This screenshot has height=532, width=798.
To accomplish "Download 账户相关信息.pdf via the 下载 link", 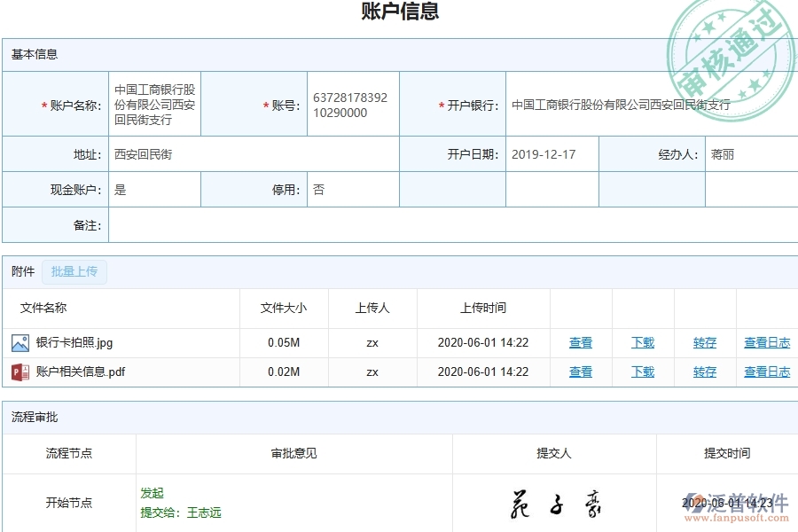I will pyautogui.click(x=642, y=372).
